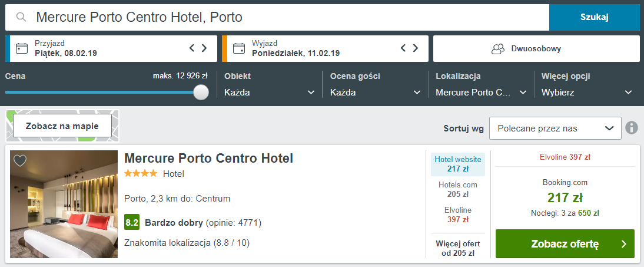Open the Sortuj wg sorting dropdown
The width and height of the screenshot is (644, 267).
tap(555, 128)
